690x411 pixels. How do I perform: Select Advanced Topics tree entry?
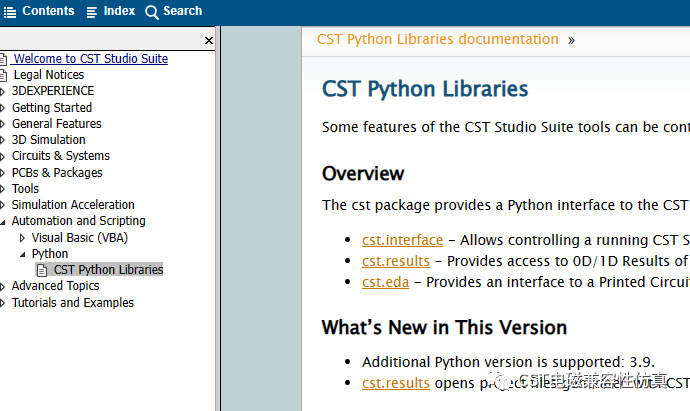click(55, 286)
